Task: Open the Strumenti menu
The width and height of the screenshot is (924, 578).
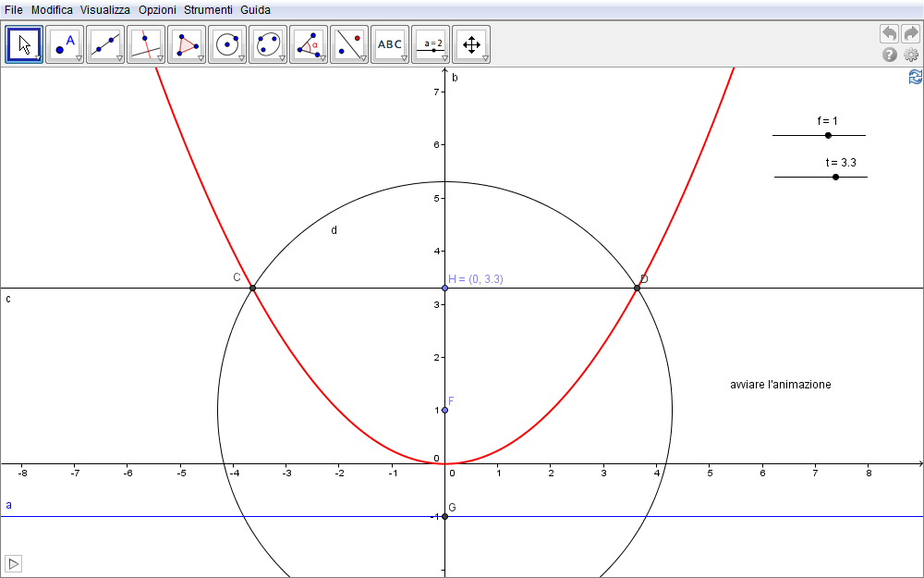Action: pos(208,10)
